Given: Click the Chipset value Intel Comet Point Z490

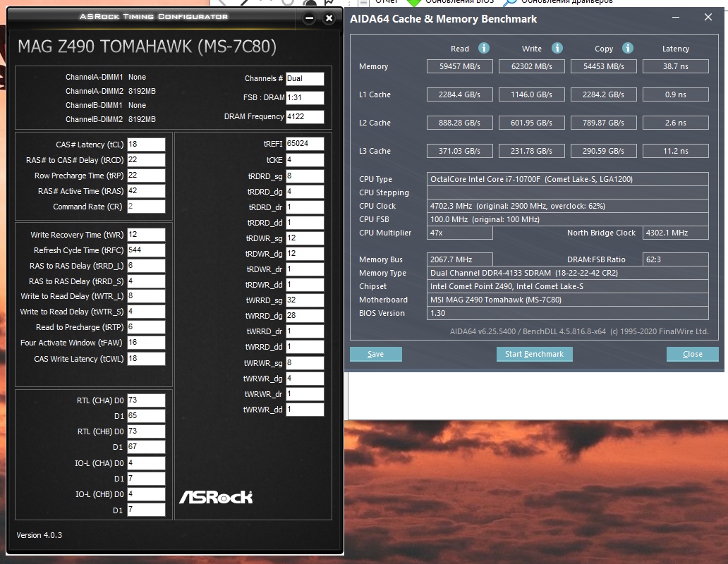Looking at the screenshot, I should pos(567,286).
